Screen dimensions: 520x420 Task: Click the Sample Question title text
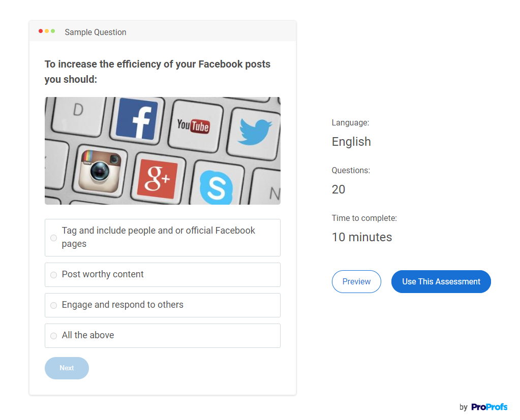[96, 32]
